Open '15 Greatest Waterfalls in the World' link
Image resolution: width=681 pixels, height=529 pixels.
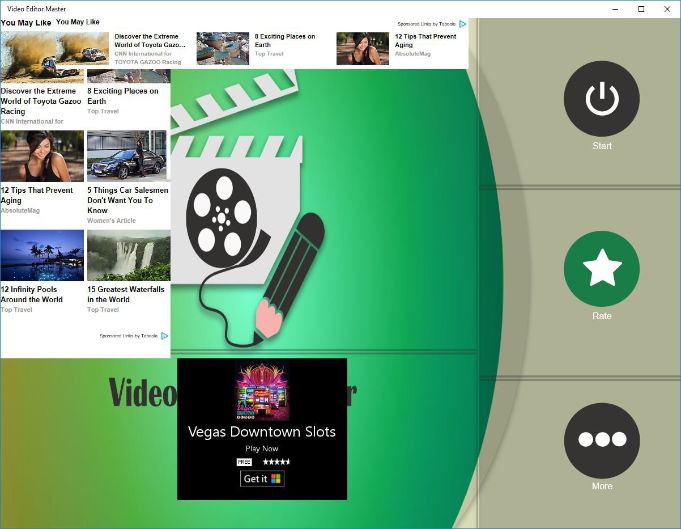point(126,294)
